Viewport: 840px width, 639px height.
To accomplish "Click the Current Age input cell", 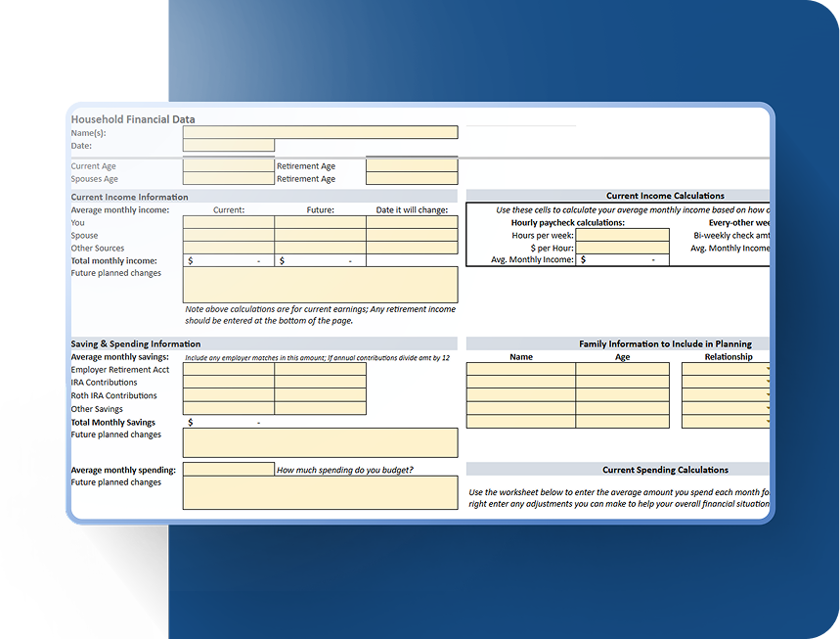I will tap(228, 166).
